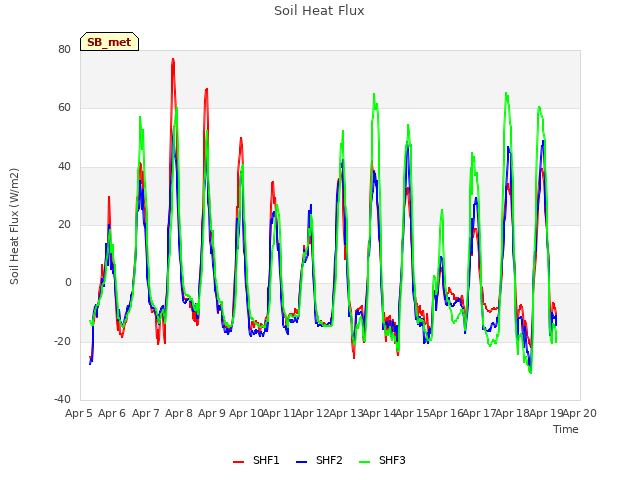This screenshot has height=480, width=640.
Task: Click the Soil Heat Flux chart title
Action: coord(319,10)
